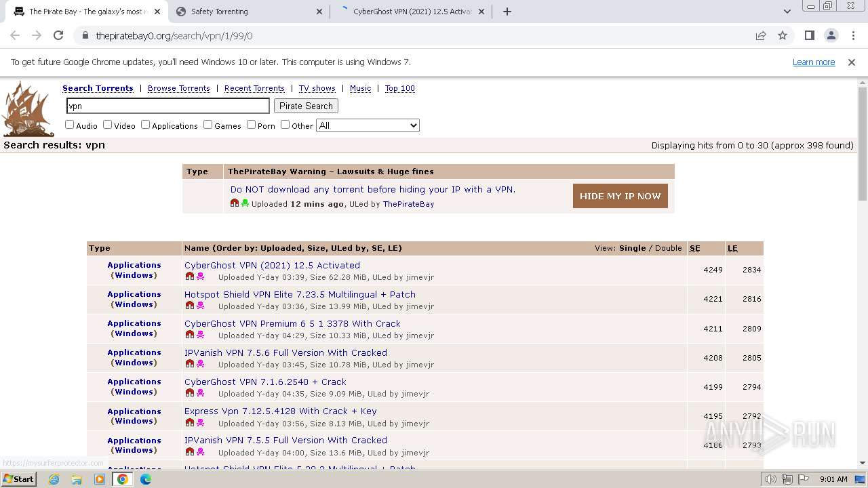Check the Porn category checkbox

pyautogui.click(x=251, y=125)
